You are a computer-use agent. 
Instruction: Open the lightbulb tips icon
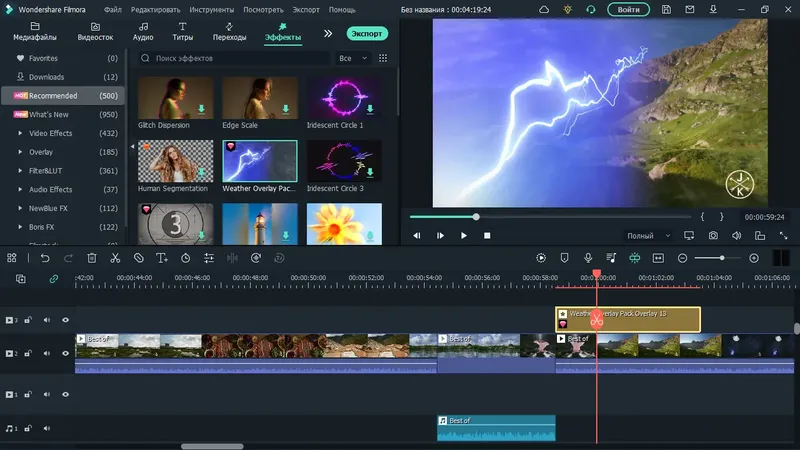(567, 9)
